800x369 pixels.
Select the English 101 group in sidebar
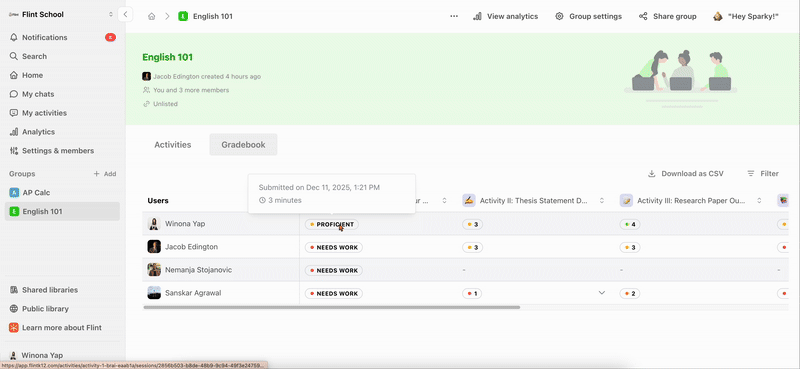pos(62,211)
